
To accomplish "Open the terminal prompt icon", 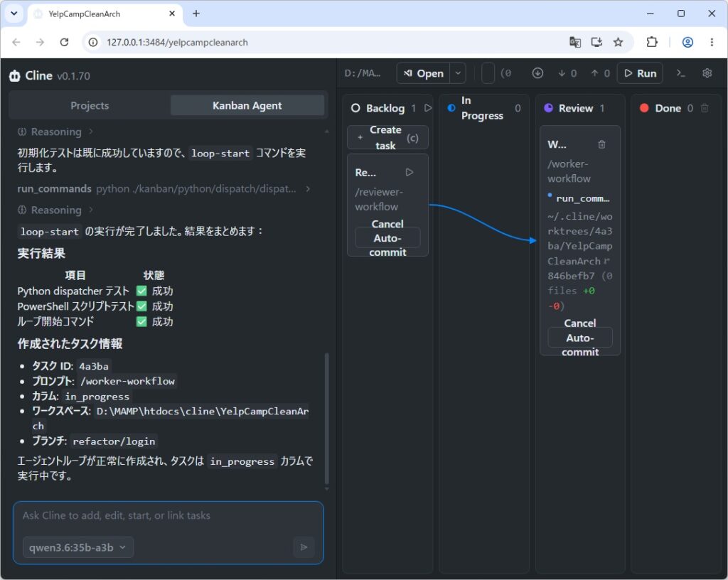I will pos(680,73).
